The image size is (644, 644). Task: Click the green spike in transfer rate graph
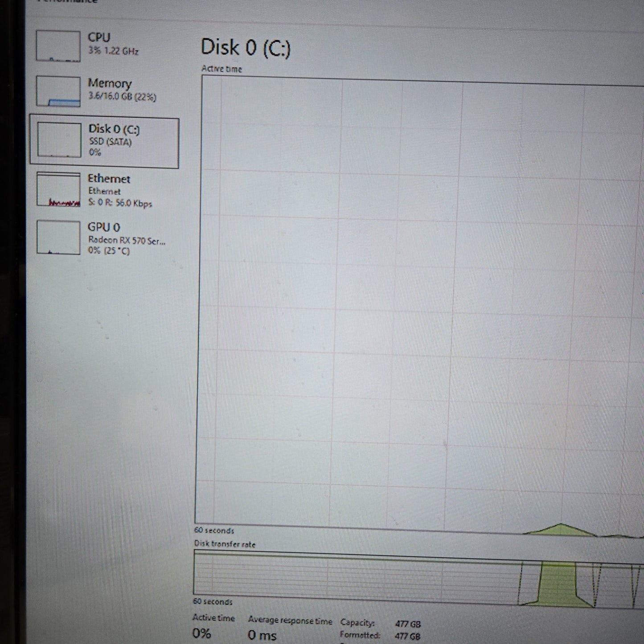(558, 584)
